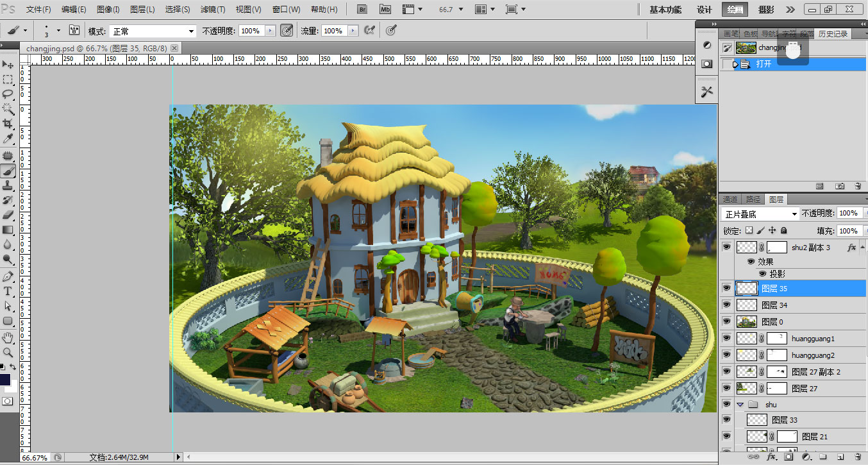868x465 pixels.
Task: Click the layer opacity 100% field
Action: pyautogui.click(x=849, y=214)
